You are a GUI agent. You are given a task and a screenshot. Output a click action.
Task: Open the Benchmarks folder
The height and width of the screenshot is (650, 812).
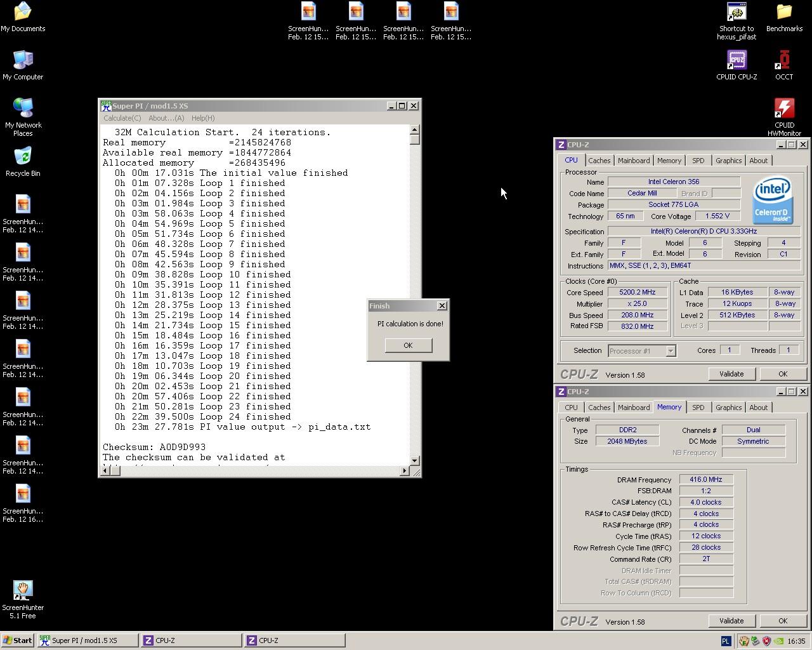click(x=784, y=17)
